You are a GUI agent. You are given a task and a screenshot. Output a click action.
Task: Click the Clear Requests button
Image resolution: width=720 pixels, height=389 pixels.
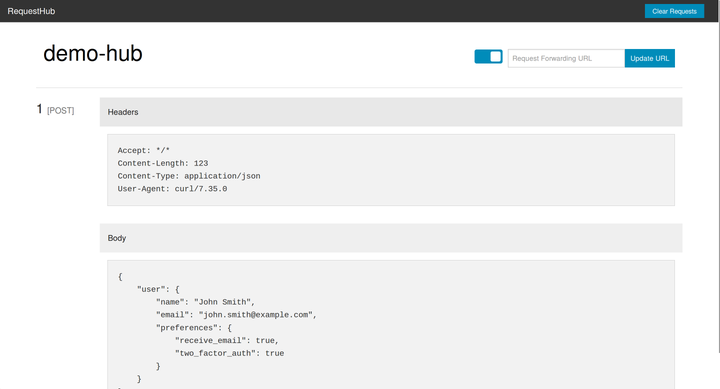tap(674, 11)
